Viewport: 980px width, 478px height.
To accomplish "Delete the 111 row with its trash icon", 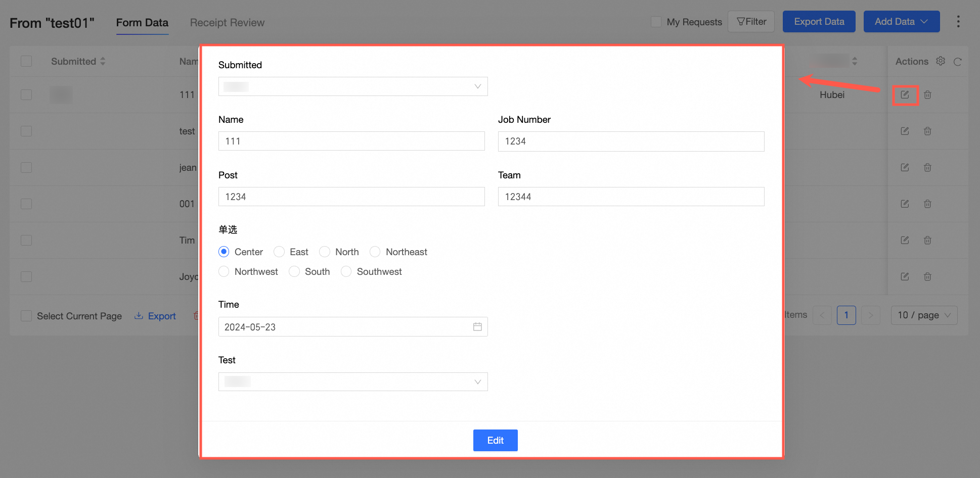I will pyautogui.click(x=927, y=94).
